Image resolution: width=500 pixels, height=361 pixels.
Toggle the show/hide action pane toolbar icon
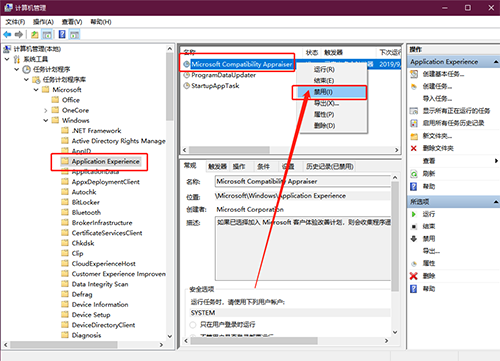74,34
